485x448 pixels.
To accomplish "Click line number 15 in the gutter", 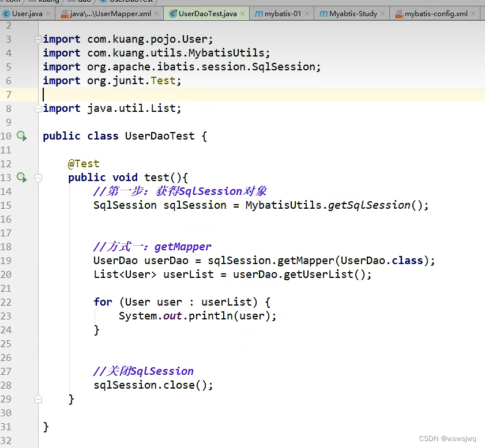I will coord(6,205).
